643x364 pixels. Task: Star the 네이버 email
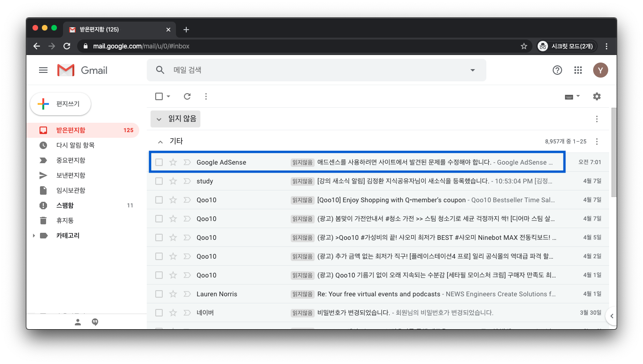click(173, 313)
